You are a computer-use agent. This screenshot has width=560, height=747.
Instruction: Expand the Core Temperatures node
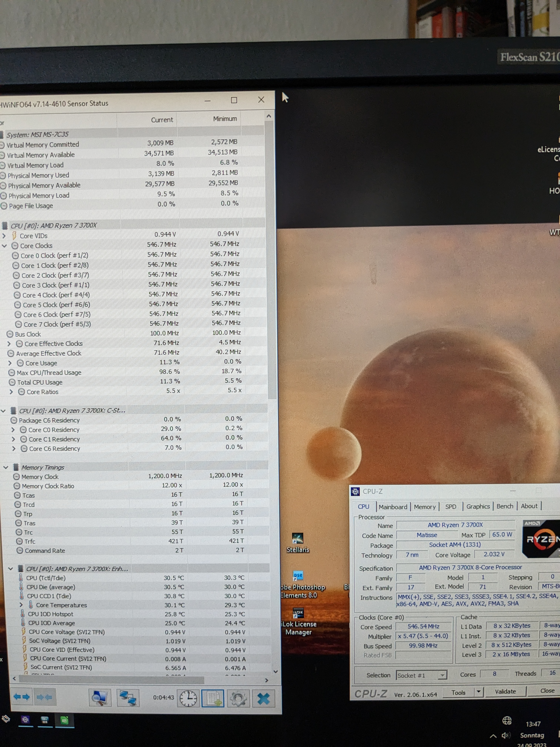pyautogui.click(x=21, y=605)
